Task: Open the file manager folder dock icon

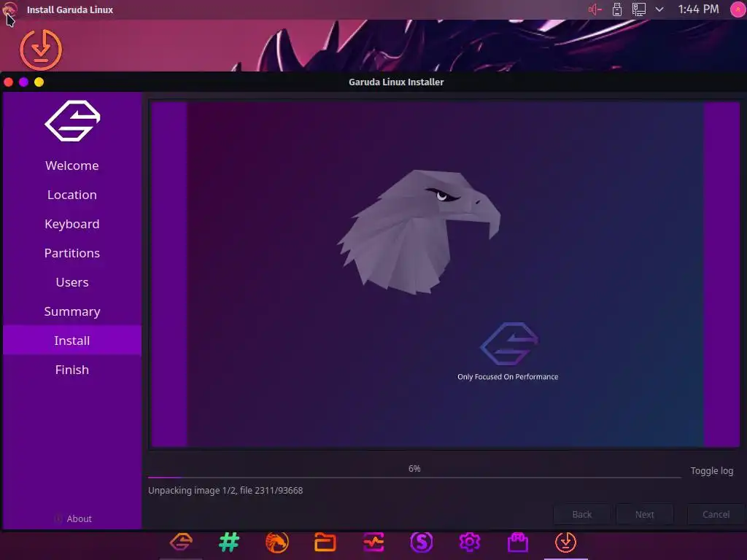Action: (x=325, y=542)
